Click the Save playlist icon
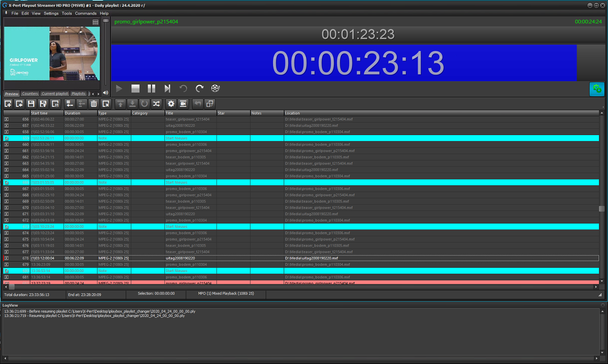 point(31,104)
